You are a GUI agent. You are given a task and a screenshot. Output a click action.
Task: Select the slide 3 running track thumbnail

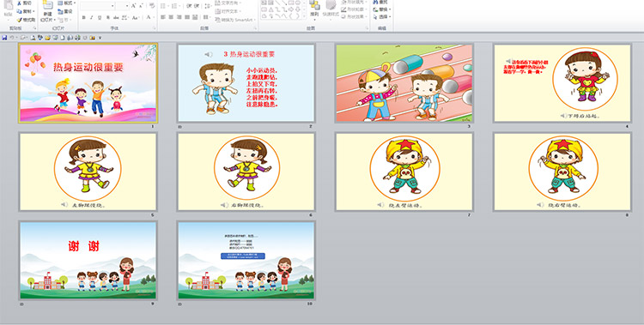tap(404, 83)
